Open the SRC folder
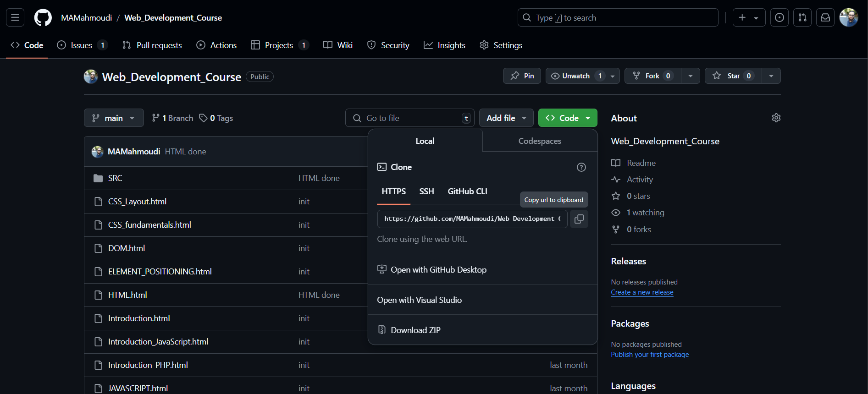This screenshot has width=868, height=394. pos(115,178)
